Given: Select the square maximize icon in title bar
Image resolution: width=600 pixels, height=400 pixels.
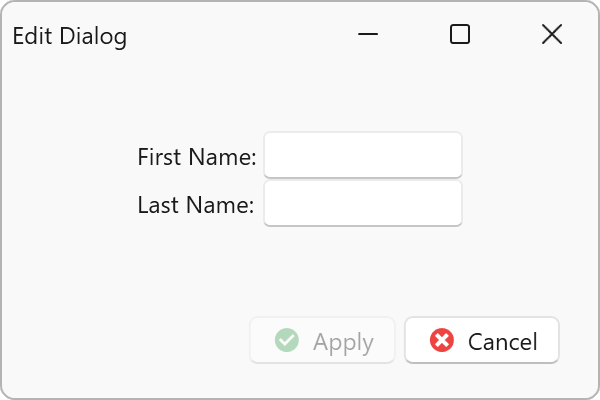Looking at the screenshot, I should click(460, 35).
